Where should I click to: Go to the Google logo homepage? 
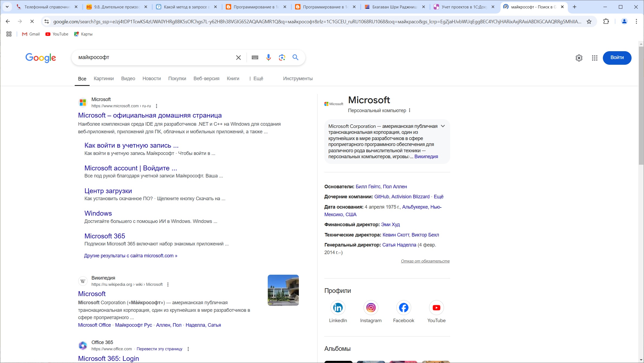(x=41, y=58)
